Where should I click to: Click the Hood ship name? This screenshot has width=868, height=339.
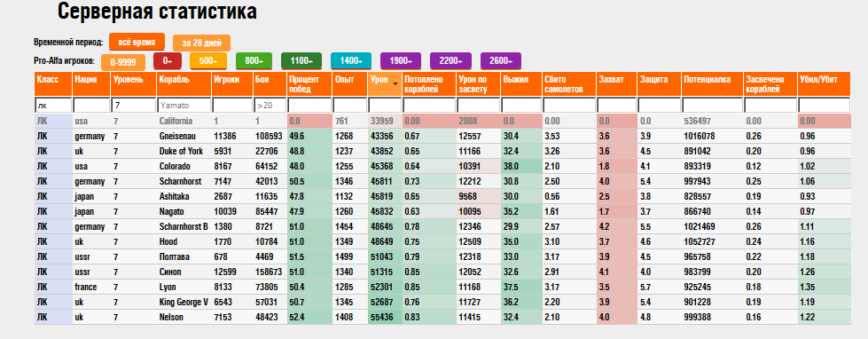[168, 241]
